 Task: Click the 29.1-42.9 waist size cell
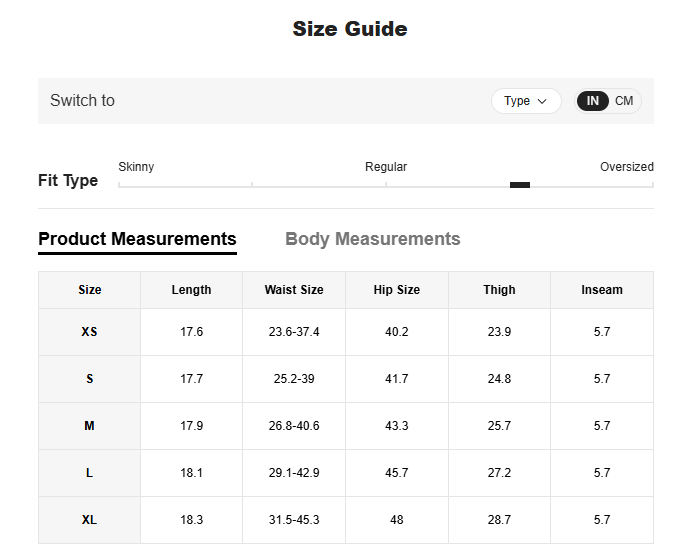pos(294,473)
